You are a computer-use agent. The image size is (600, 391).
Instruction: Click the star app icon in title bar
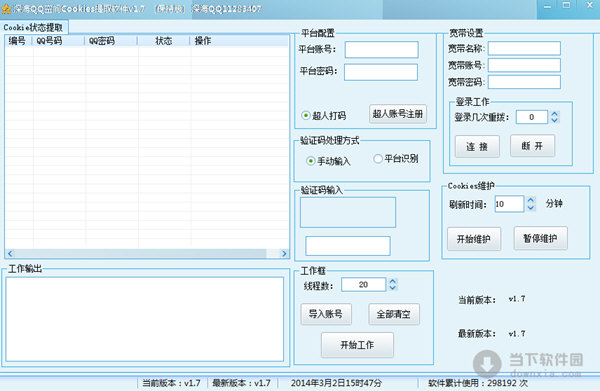point(6,9)
